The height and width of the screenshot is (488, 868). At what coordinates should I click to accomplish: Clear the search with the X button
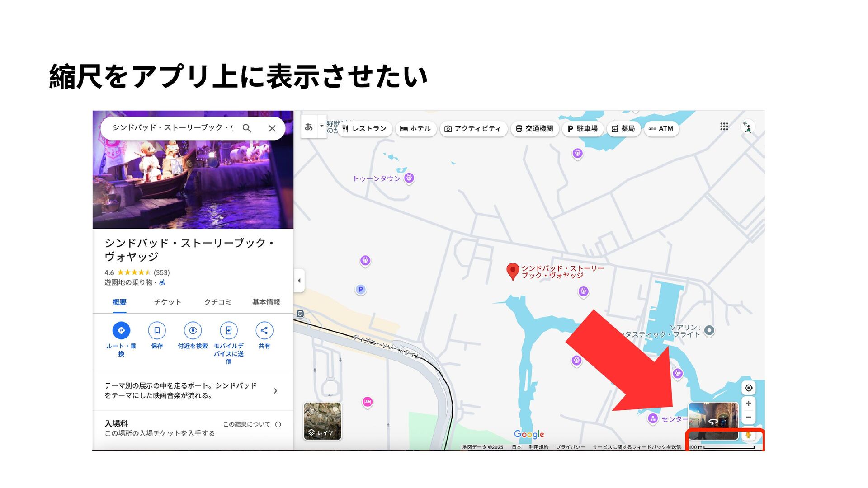272,128
